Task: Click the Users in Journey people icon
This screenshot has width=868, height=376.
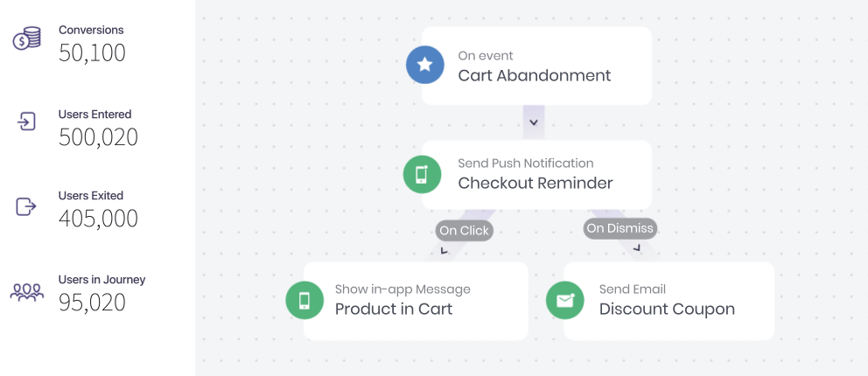Action: click(26, 291)
